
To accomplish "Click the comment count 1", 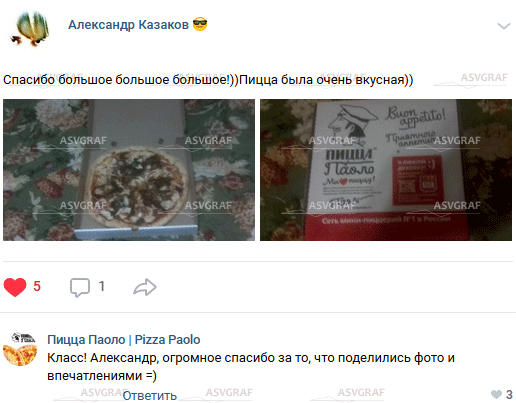I will pos(102,286).
